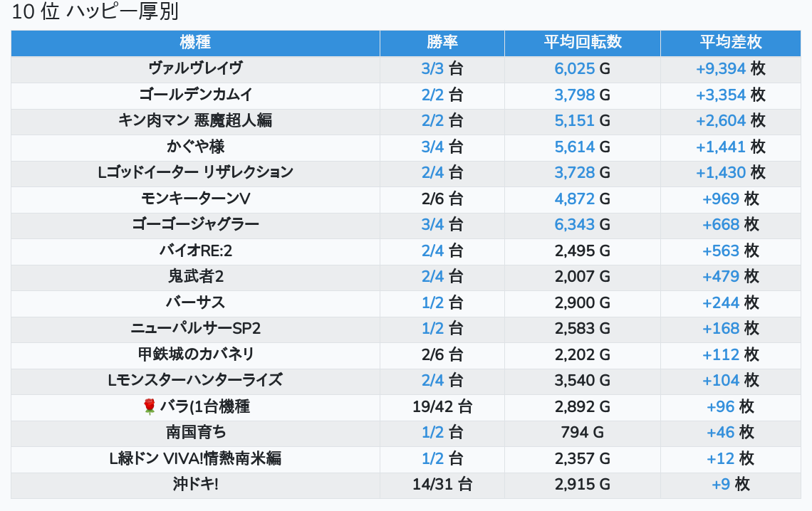Viewport: 812px width, 511px height.
Task: Click the 2,357 G spins value
Action: click(583, 458)
